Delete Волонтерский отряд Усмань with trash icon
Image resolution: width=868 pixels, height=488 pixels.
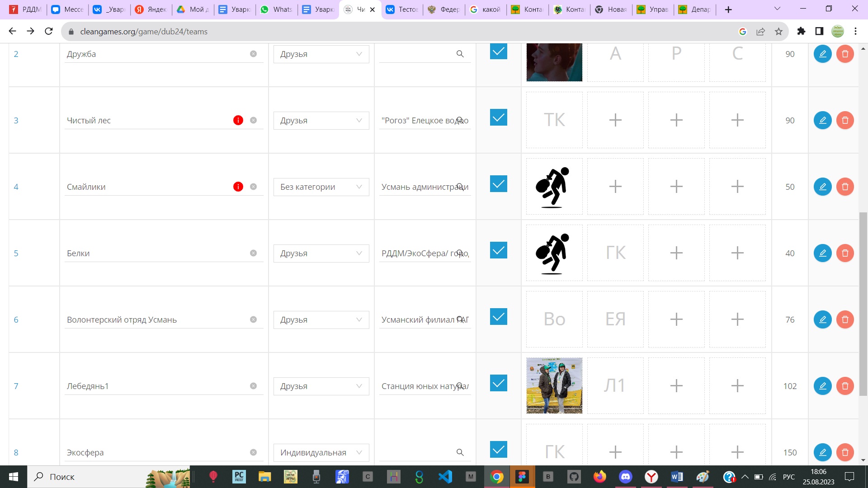pos(844,319)
